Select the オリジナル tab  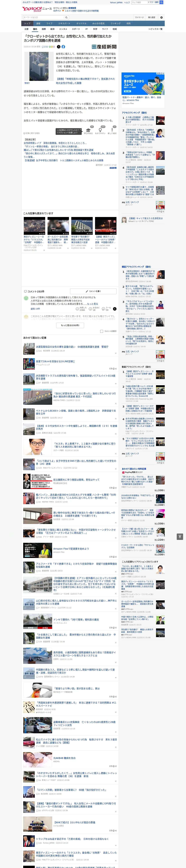[81, 24]
